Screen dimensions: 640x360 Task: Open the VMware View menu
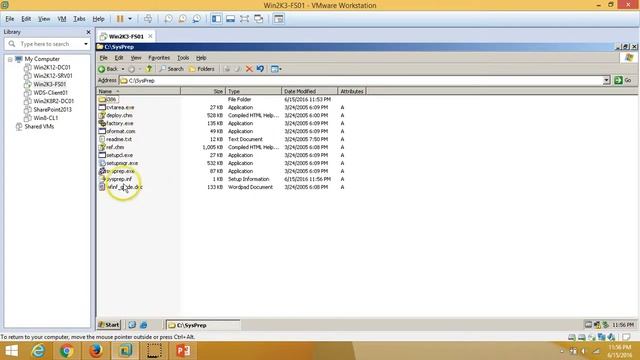click(44, 19)
